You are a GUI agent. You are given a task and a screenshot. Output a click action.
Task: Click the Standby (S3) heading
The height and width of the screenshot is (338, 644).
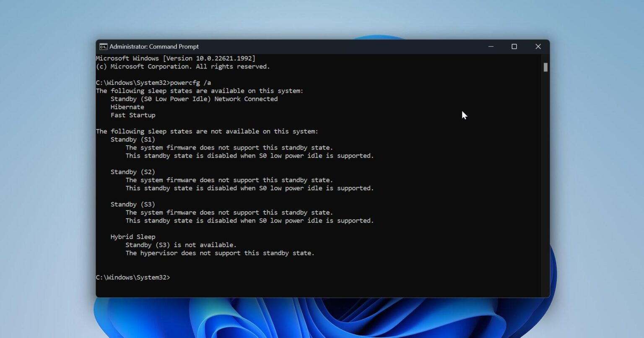[133, 204]
